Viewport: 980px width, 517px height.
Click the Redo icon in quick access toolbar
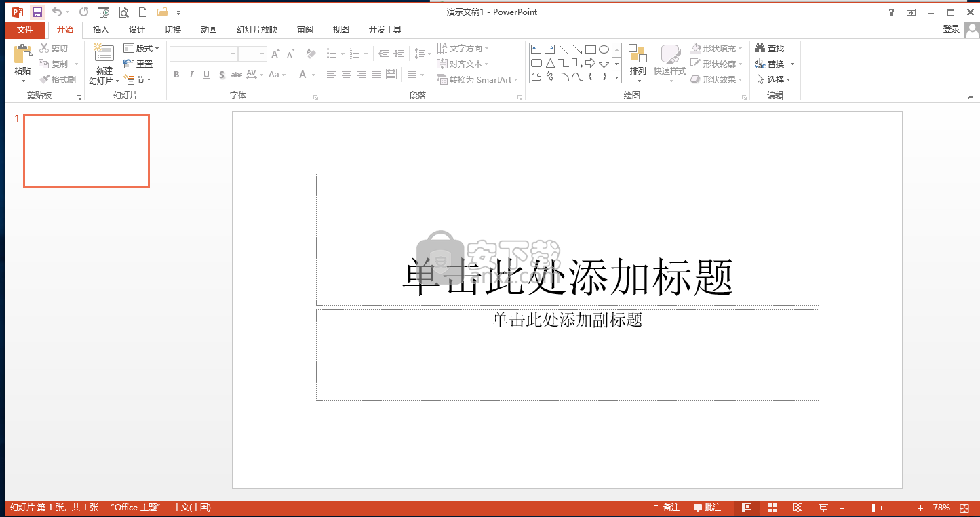click(x=83, y=12)
